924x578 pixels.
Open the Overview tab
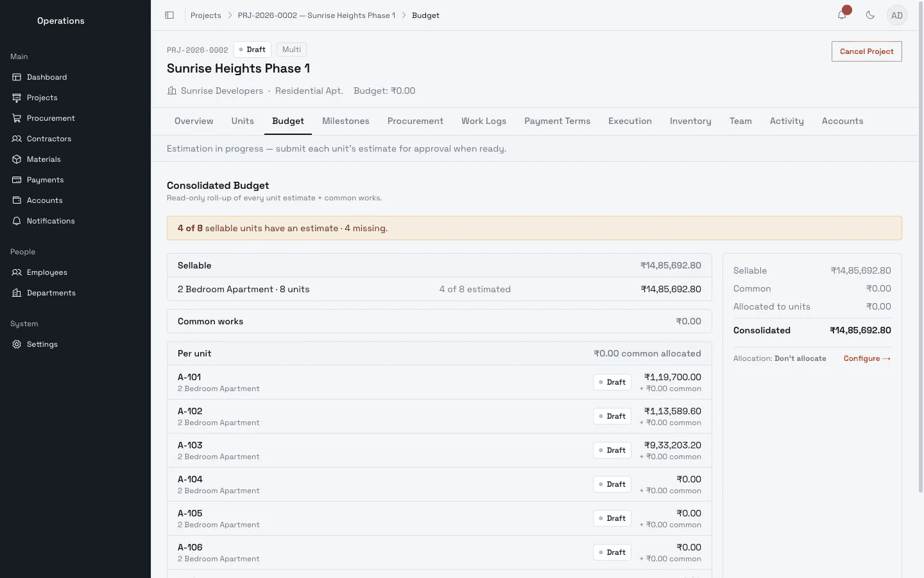click(x=194, y=121)
